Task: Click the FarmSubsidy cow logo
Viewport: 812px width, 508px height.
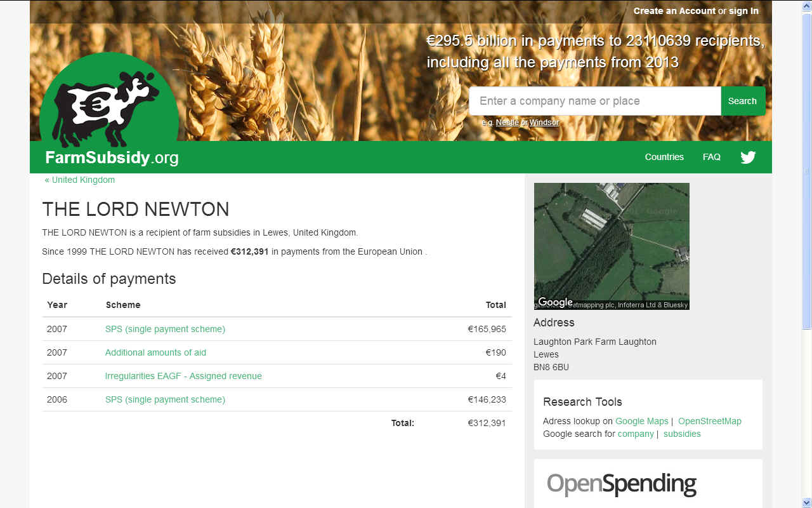Action: point(109,102)
